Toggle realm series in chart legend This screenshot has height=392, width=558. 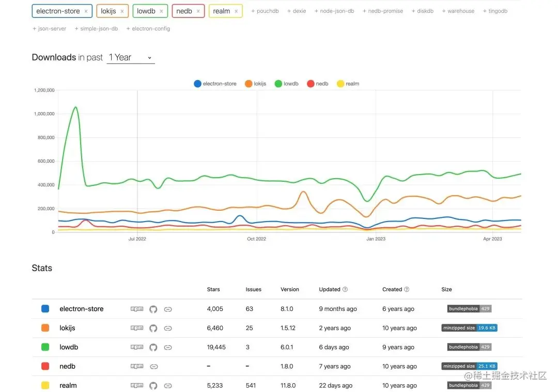(x=348, y=84)
